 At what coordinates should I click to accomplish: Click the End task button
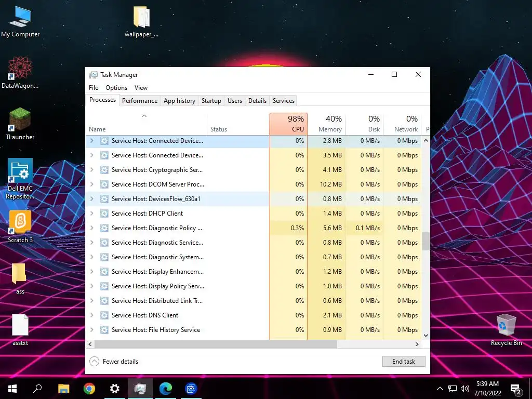tap(404, 362)
